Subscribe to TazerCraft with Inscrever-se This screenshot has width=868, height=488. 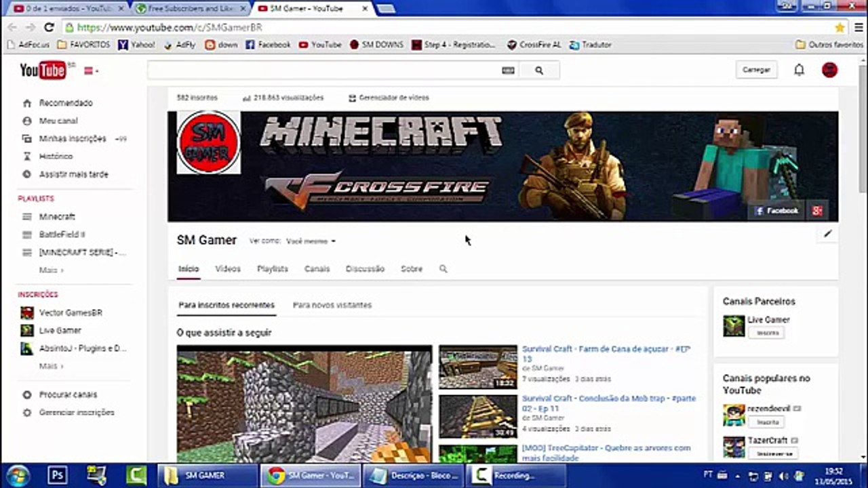[772, 453]
